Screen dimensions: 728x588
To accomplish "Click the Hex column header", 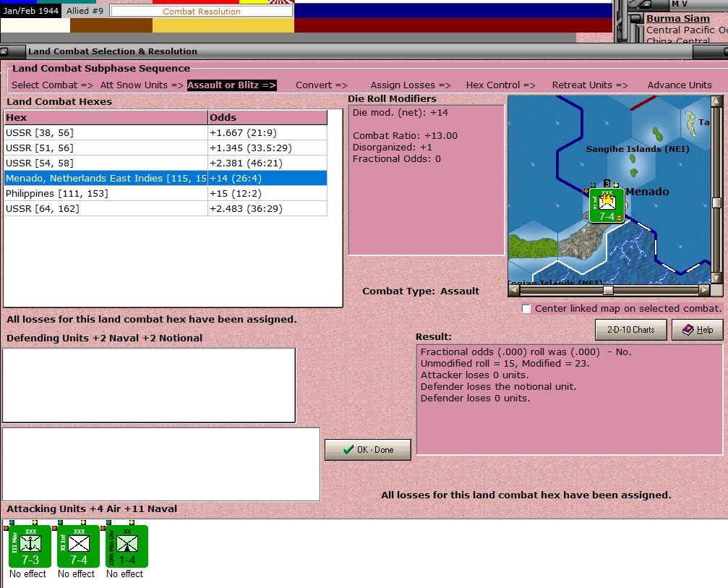I will (106, 117).
